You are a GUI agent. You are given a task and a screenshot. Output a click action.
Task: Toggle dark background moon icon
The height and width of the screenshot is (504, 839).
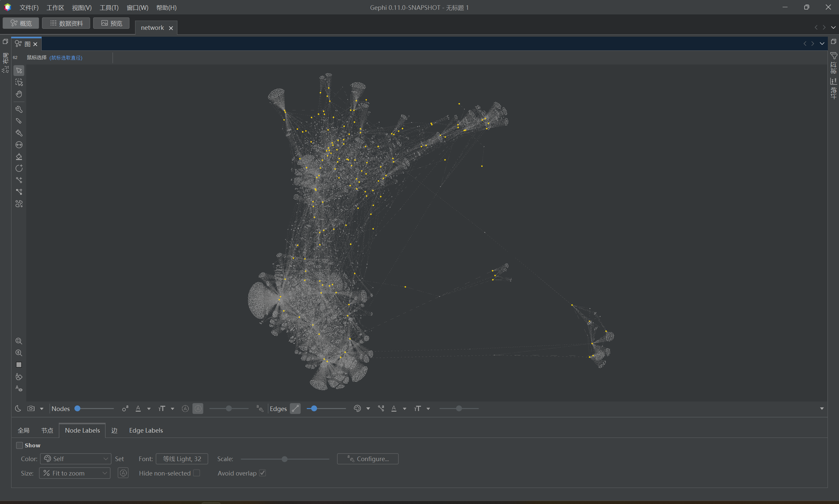point(18,409)
